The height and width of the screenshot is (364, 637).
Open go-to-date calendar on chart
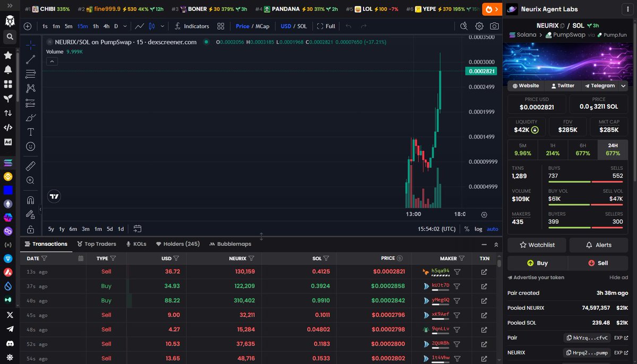[137, 229]
